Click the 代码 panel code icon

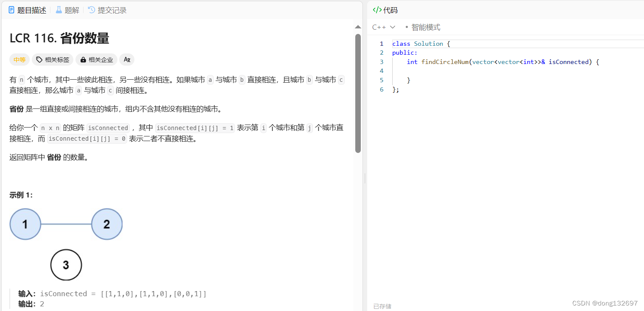pos(377,10)
